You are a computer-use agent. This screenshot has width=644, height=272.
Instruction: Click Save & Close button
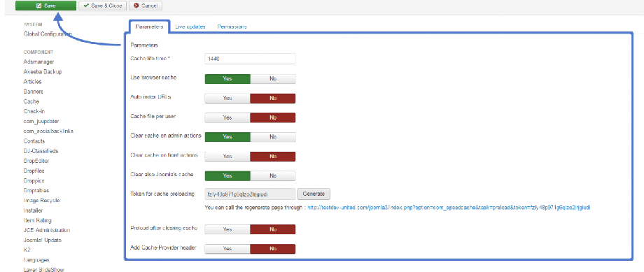(103, 6)
